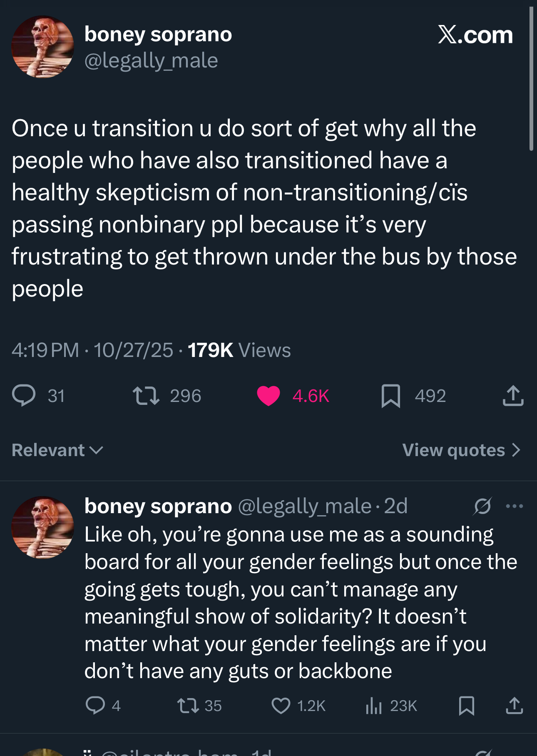Open the Relevant sort dropdown
537x756 pixels.
tap(57, 450)
